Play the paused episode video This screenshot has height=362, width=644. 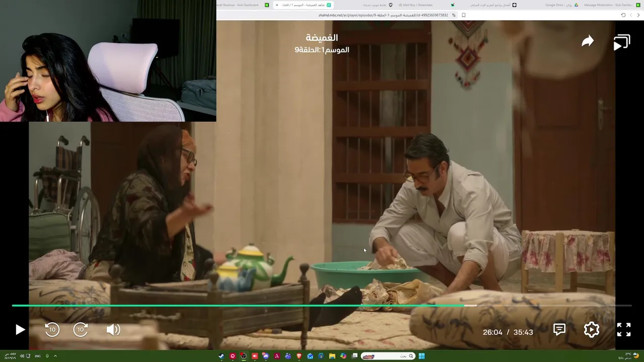[x=20, y=330]
